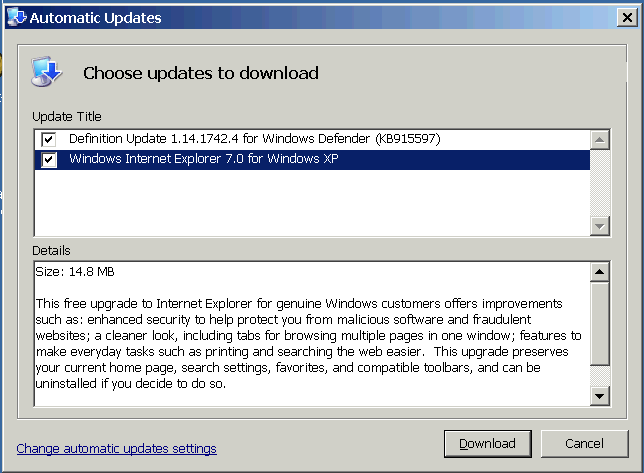
Task: Click the update list scrollbar up arrow
Action: tap(600, 139)
